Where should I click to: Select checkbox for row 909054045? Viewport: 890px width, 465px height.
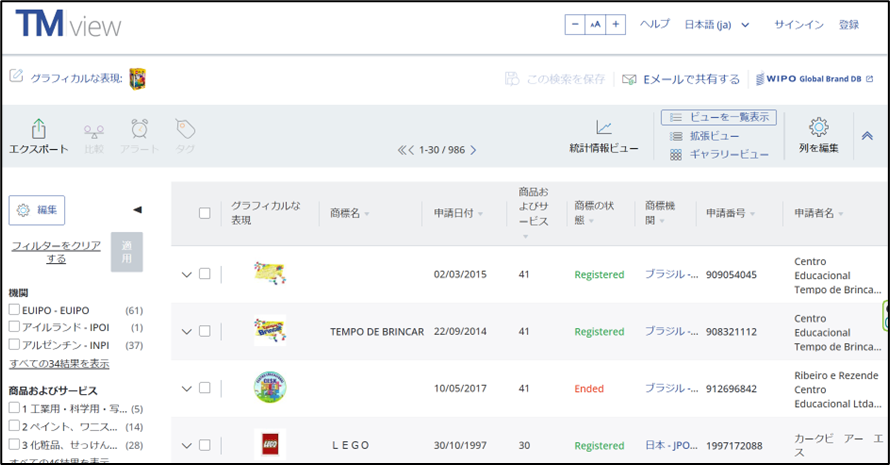pos(205,274)
